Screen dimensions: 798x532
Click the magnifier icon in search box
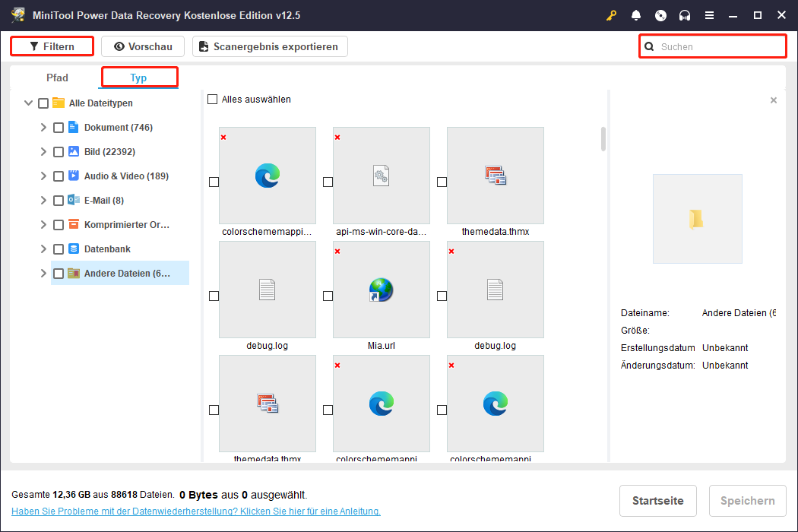click(649, 47)
